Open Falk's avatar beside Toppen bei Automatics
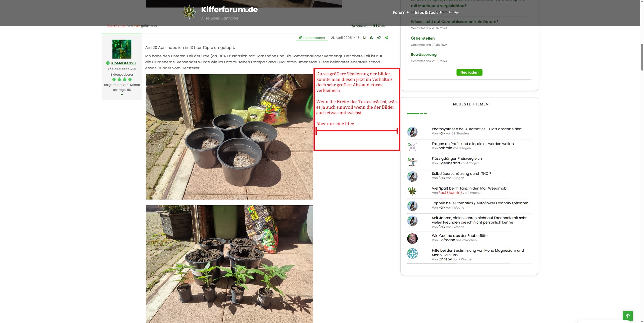The height and width of the screenshot is (323, 644). point(412,206)
